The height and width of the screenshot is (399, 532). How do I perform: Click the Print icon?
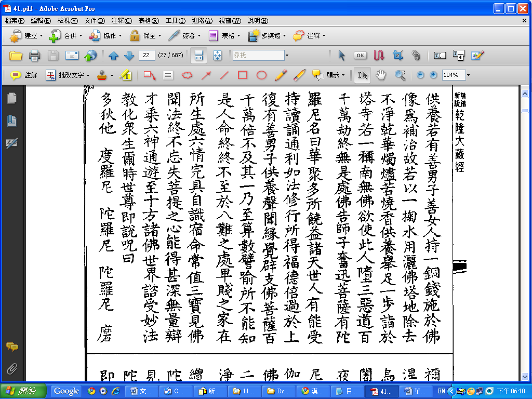tap(35, 56)
